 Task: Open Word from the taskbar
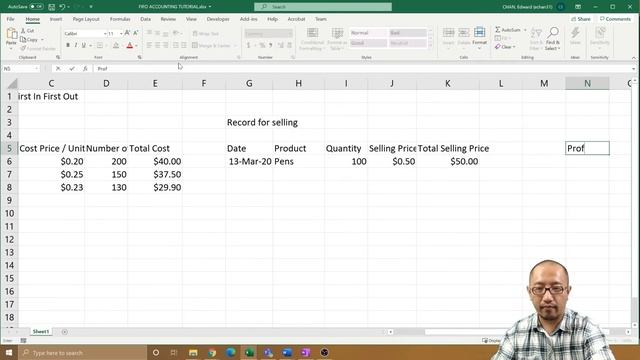click(287, 353)
